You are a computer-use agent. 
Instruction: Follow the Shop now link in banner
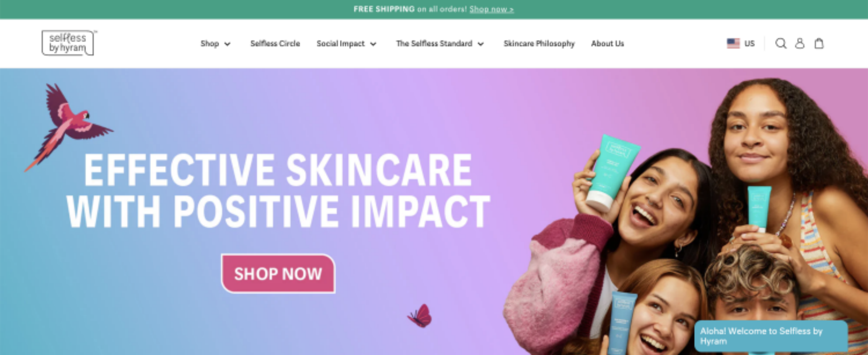click(492, 9)
